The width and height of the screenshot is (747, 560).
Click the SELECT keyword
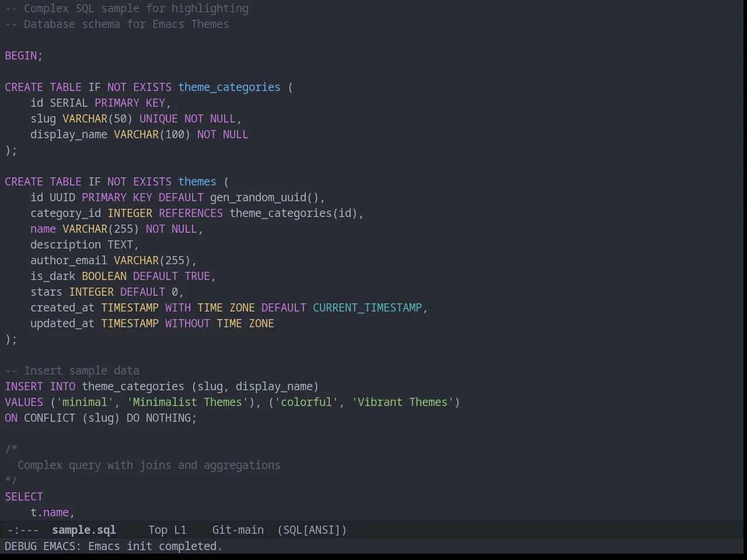[24, 496]
